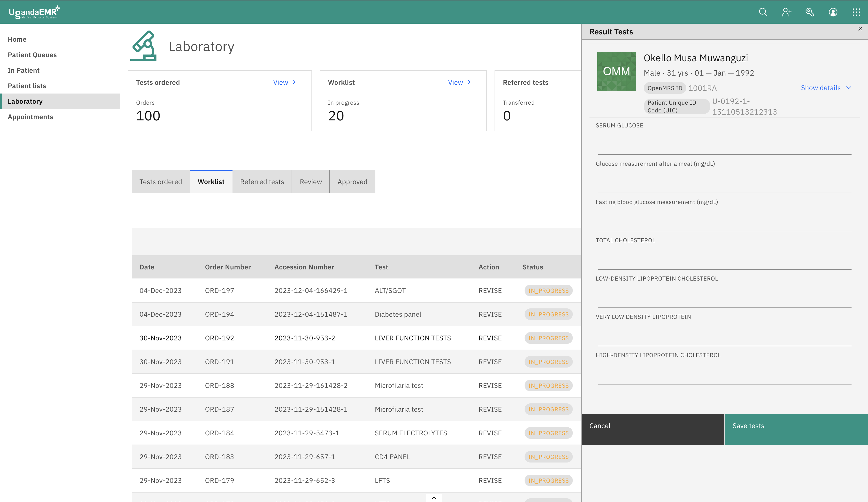Viewport: 868px width, 502px height.
Task: Click the search icon in top bar
Action: point(763,12)
